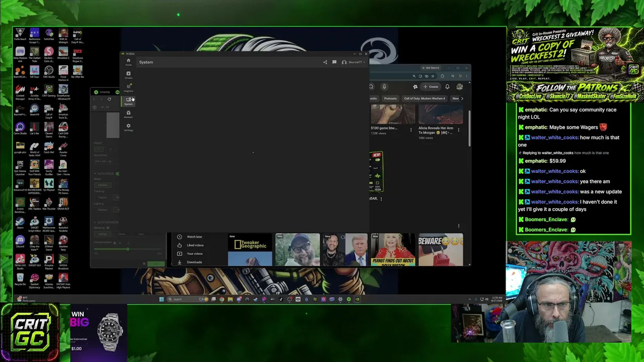Open options menu for Alicia Reveals Her Arm video

click(458, 130)
